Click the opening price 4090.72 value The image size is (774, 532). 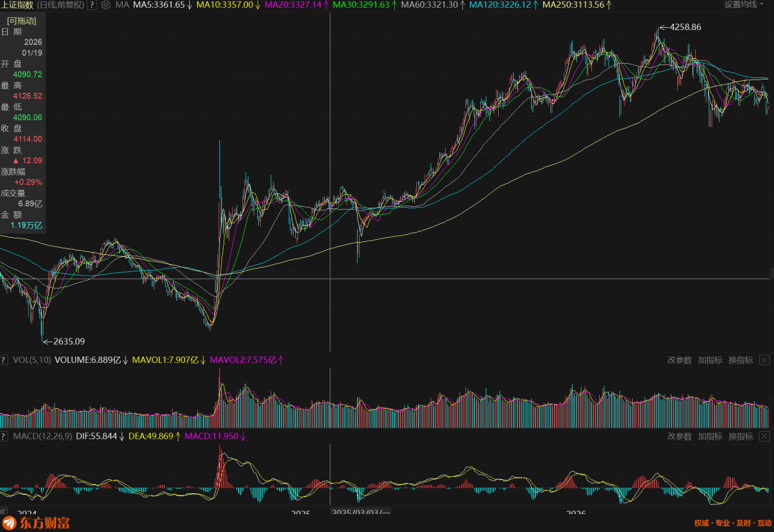[x=28, y=74]
